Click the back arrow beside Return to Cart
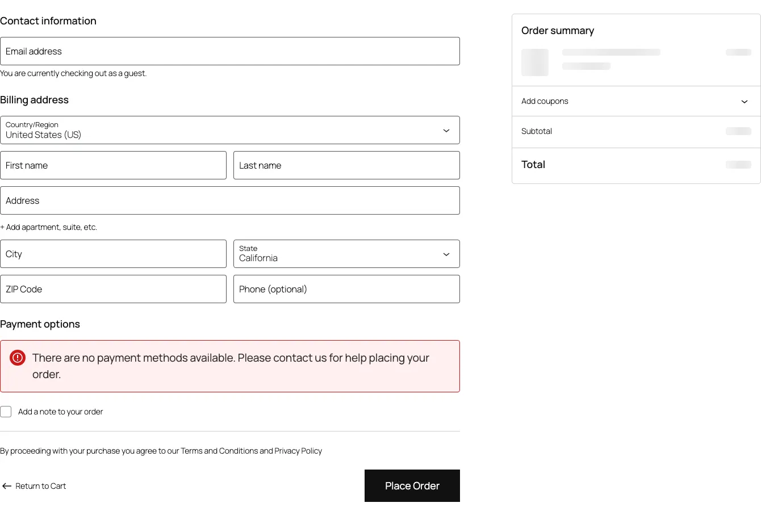Viewport: 761px width, 532px height. [7, 486]
